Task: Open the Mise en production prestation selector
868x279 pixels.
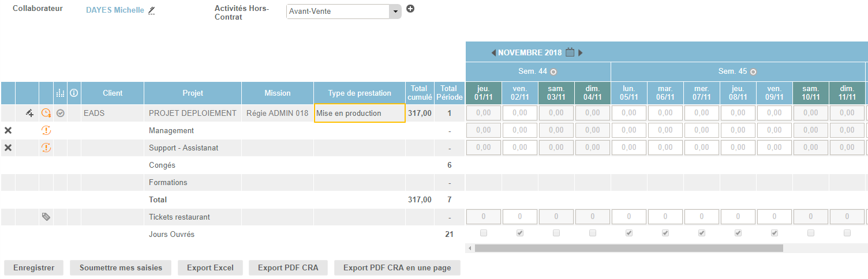Action: [x=360, y=114]
